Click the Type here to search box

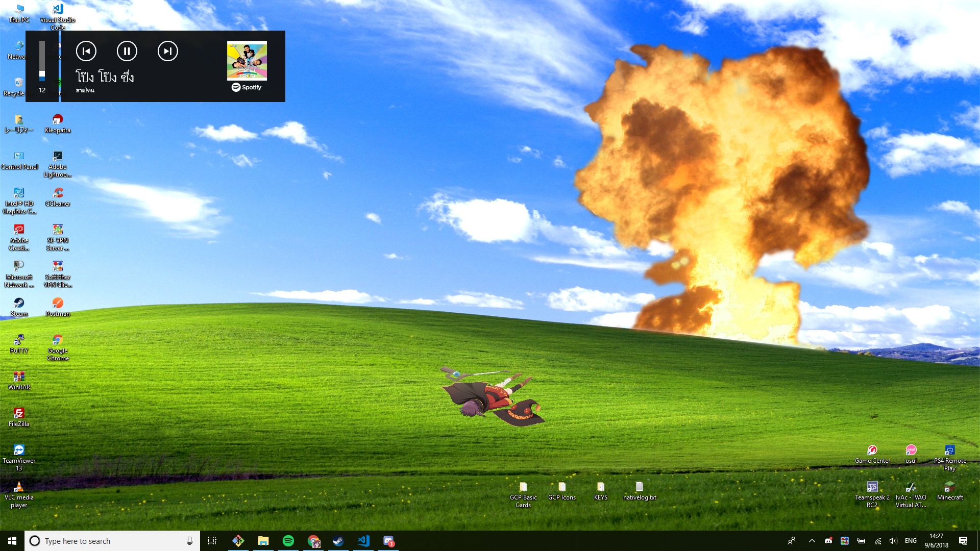112,541
